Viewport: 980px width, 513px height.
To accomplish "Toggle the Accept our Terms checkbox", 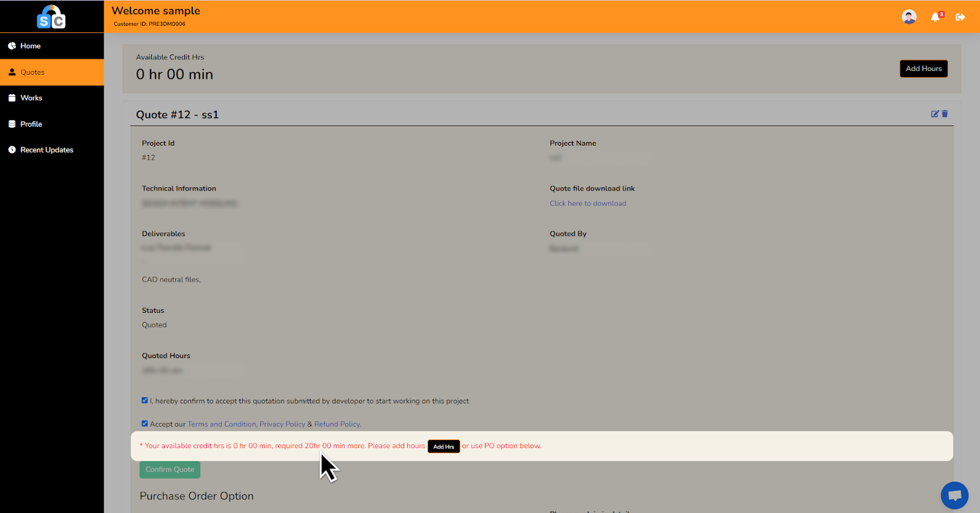I will click(x=145, y=423).
